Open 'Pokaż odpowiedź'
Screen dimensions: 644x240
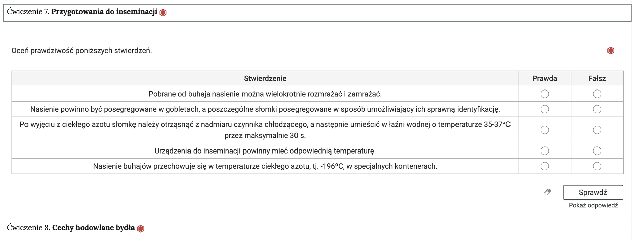pos(593,205)
